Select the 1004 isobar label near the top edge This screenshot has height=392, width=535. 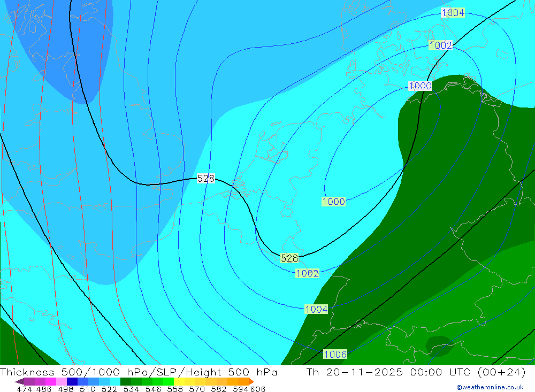[453, 13]
